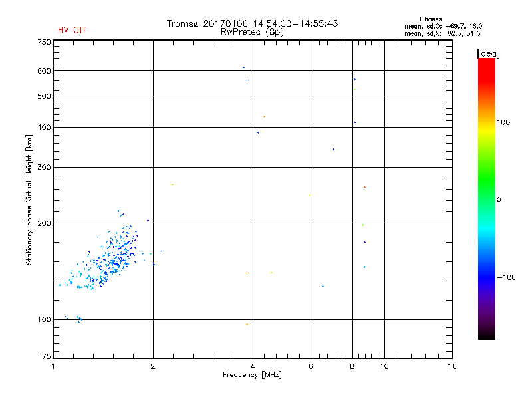Viewport: 532px width, 399px height.
Task: Click the y-axis tick label '400'
Action: point(44,128)
